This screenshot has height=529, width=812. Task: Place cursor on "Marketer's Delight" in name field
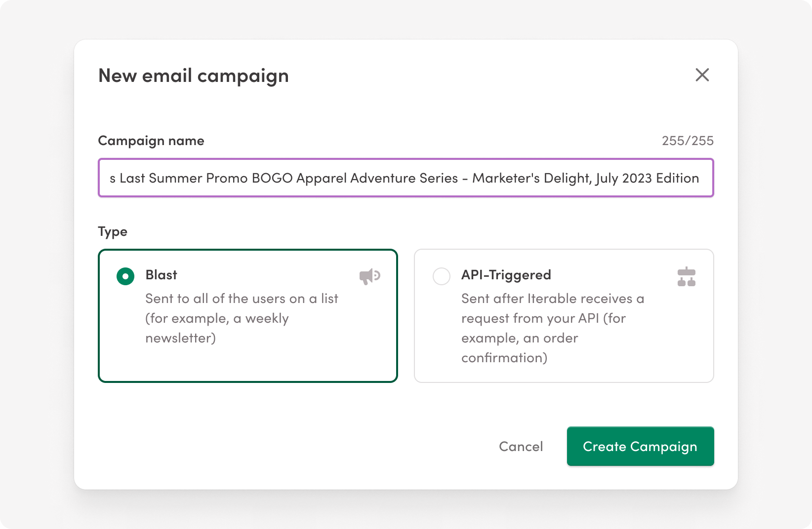coord(531,178)
